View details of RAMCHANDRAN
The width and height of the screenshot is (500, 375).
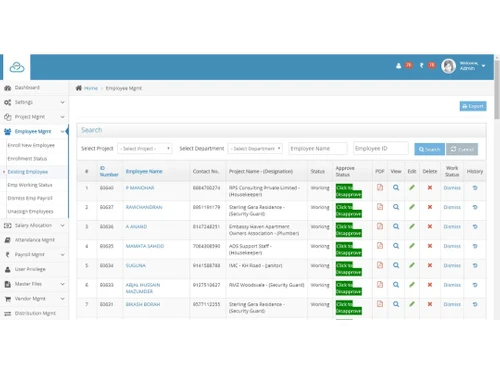click(396, 207)
